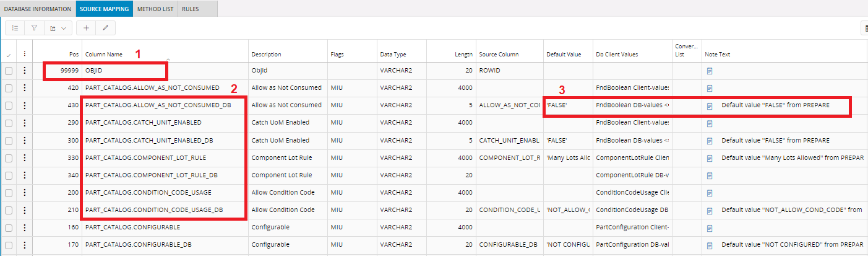Click the plus icon to add row

tap(86, 28)
